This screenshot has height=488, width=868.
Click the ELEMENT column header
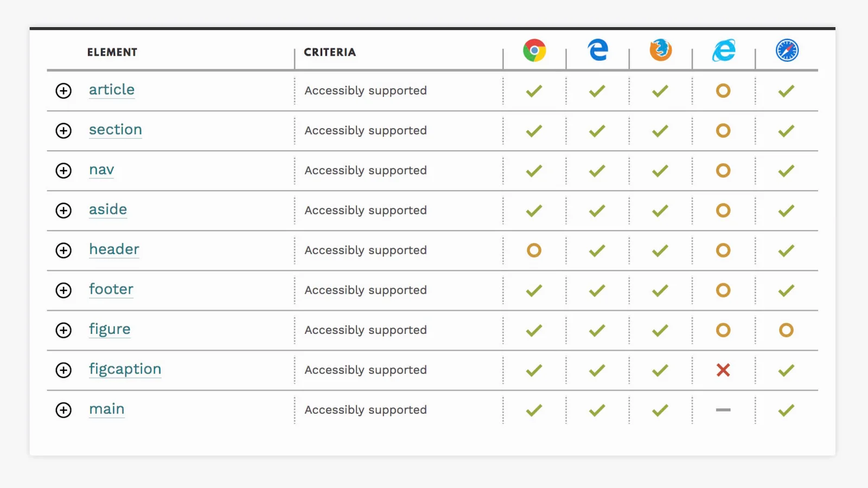112,52
